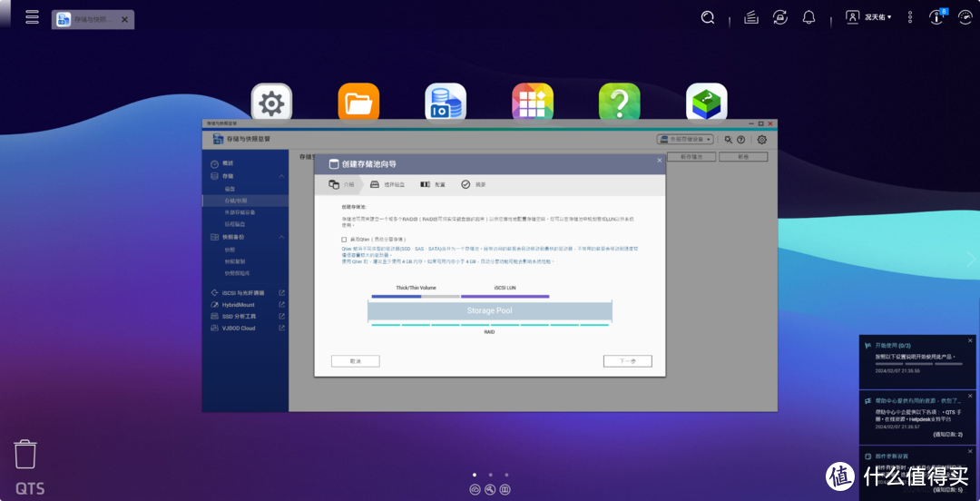Collapse the 快照备份 section in sidebar
The width and height of the screenshot is (980, 501).
(x=281, y=237)
